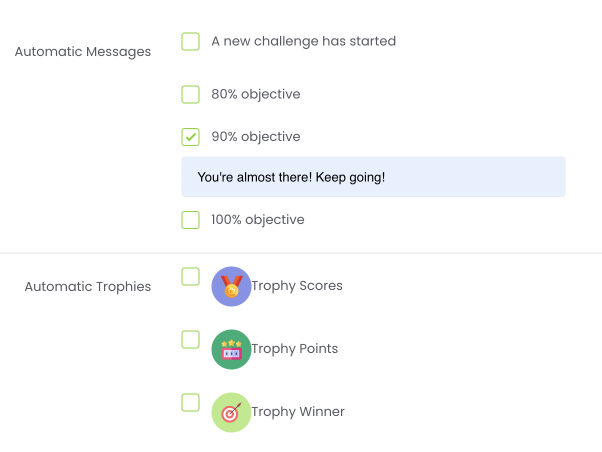Select the Trophy Winner label

[298, 412]
